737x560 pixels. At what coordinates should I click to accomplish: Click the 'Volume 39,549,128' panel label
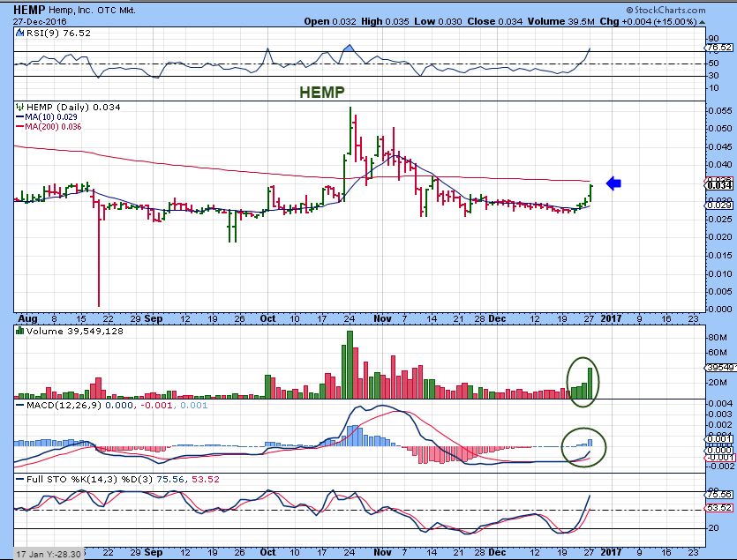tap(75, 331)
